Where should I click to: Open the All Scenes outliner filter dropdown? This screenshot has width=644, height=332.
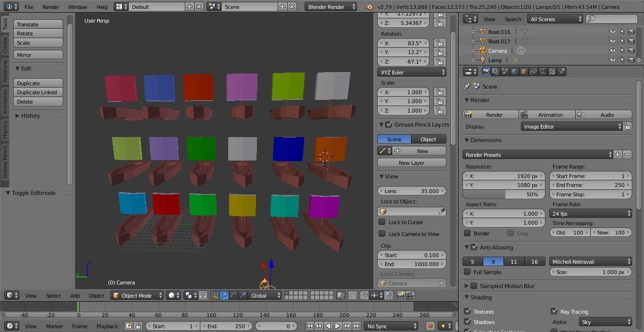(x=555, y=19)
